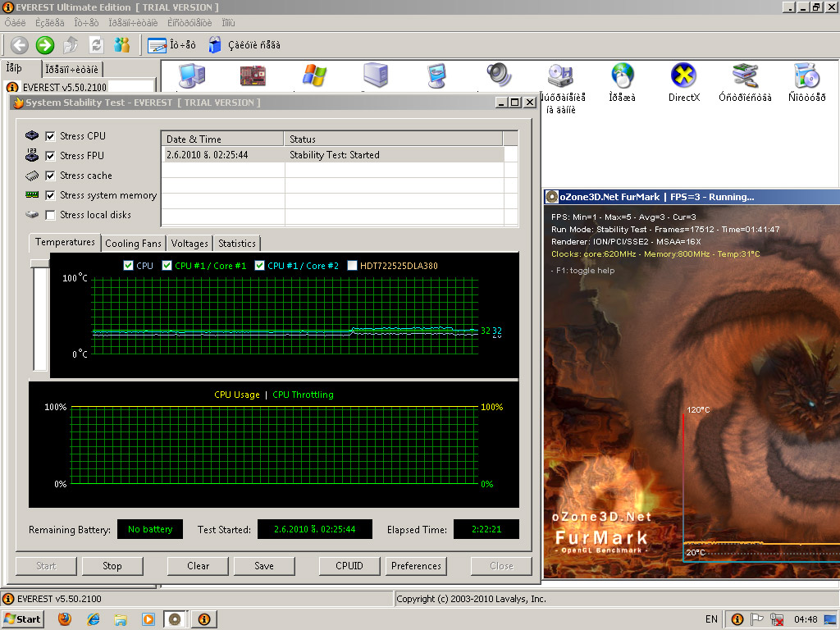Click the Clear button
The height and width of the screenshot is (630, 840).
tap(199, 566)
